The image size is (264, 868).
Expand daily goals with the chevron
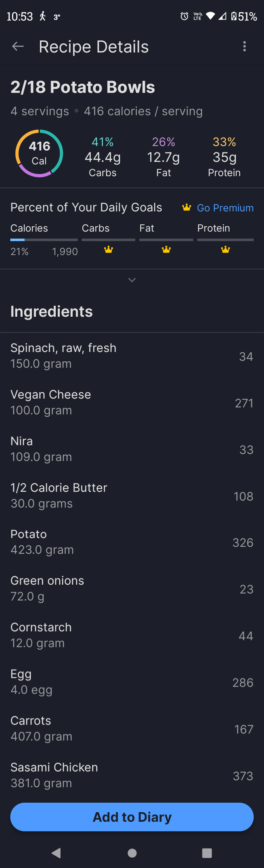pyautogui.click(x=132, y=280)
